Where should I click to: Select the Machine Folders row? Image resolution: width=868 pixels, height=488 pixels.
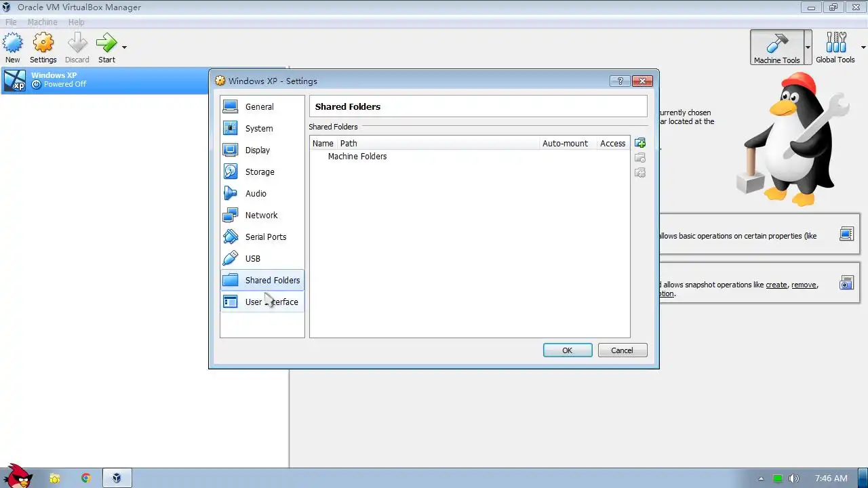pyautogui.click(x=470, y=156)
